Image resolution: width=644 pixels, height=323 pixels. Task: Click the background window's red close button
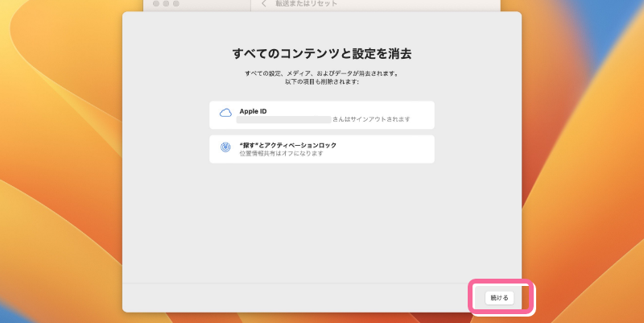click(156, 3)
